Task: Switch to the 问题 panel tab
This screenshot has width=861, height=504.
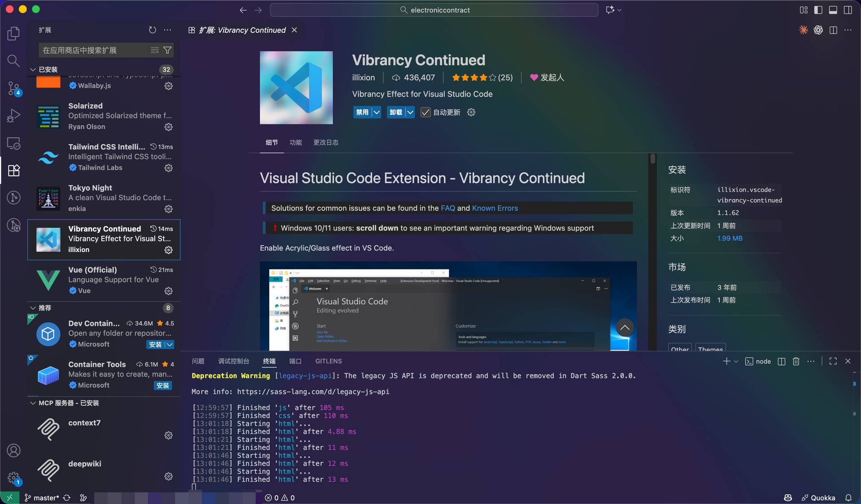Action: click(198, 361)
